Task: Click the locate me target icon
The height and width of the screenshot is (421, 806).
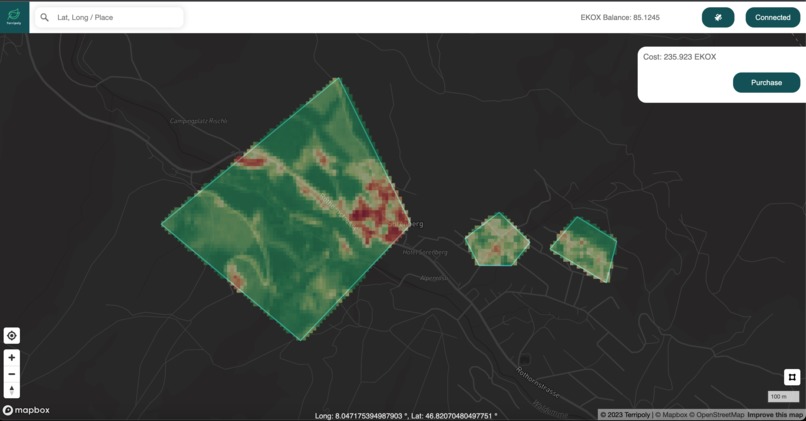Action: (12, 336)
